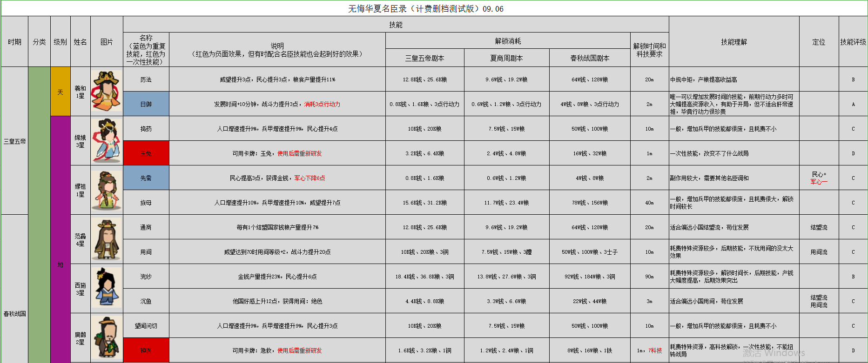Click description 可用卡牌:急救
Image resolution: width=868 pixels, height=363 pixels.
(252, 350)
